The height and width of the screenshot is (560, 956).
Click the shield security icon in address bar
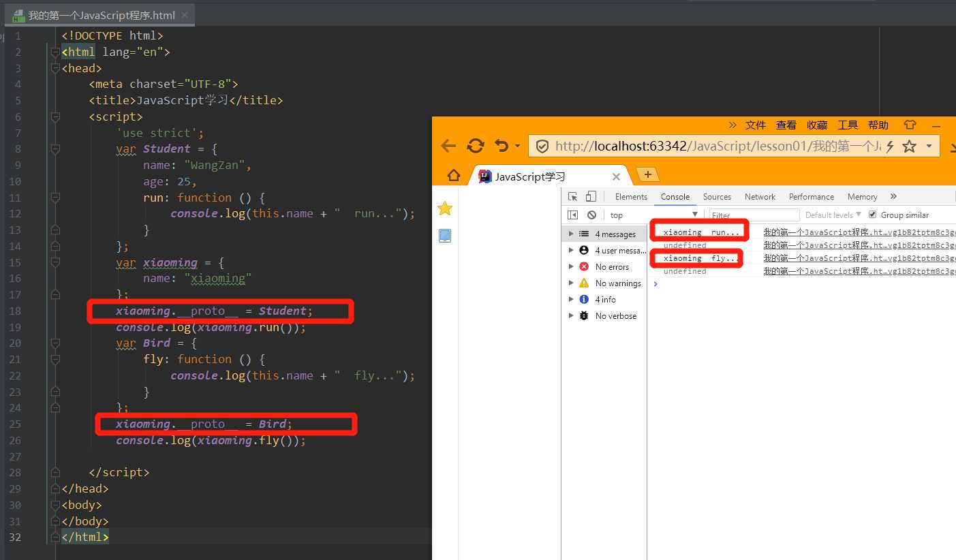click(x=542, y=146)
